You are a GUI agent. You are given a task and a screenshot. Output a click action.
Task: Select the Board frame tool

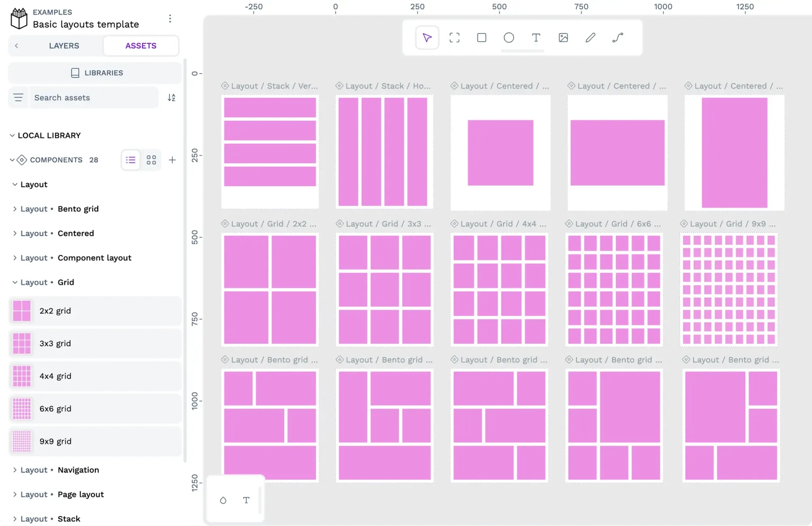pos(454,38)
